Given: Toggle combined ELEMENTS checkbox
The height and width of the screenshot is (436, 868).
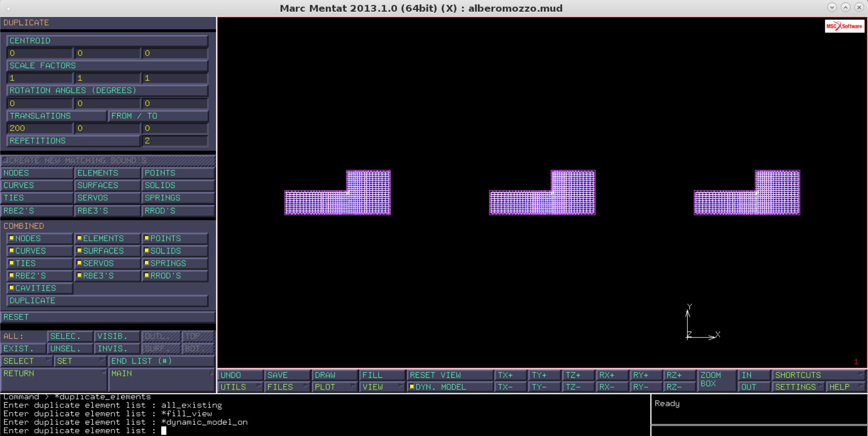Looking at the screenshot, I should click(107, 239).
